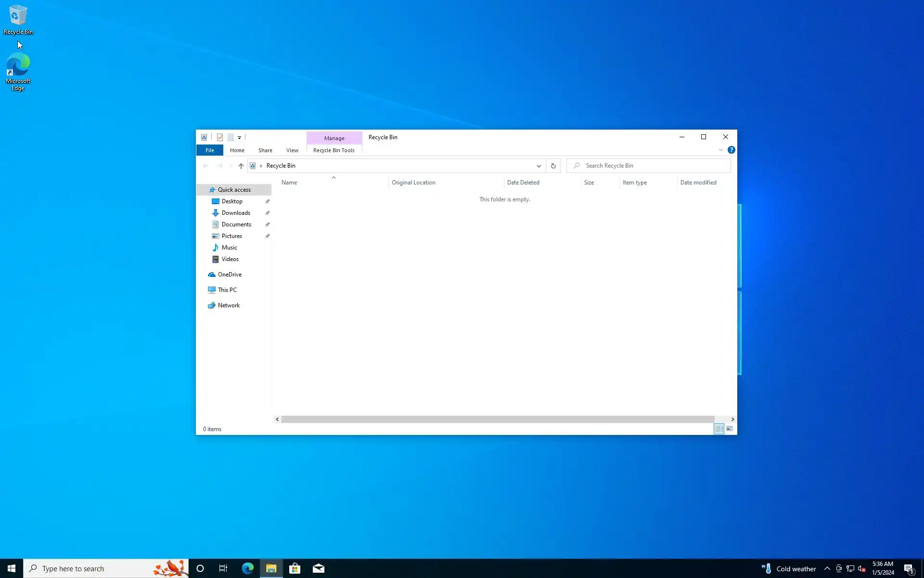The width and height of the screenshot is (924, 578).
Task: Click the Properties icon in quick access toolbar
Action: point(220,137)
